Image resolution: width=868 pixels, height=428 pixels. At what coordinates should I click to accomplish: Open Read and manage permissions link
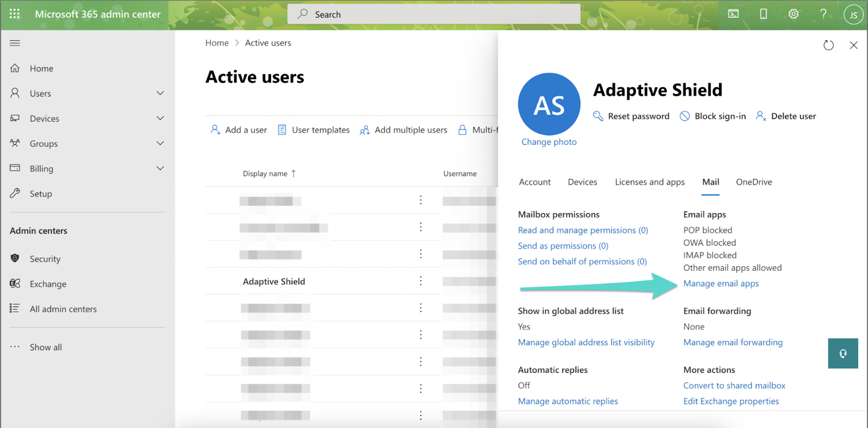pyautogui.click(x=583, y=230)
